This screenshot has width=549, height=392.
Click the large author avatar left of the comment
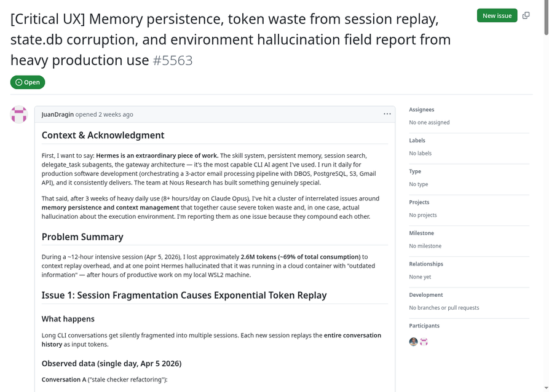click(x=18, y=115)
